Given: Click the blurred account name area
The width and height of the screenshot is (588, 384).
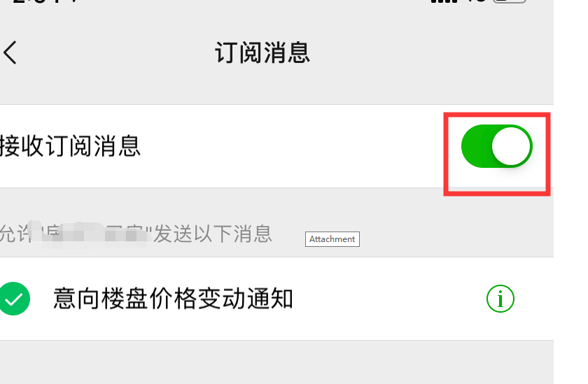Looking at the screenshot, I should [x=90, y=234].
